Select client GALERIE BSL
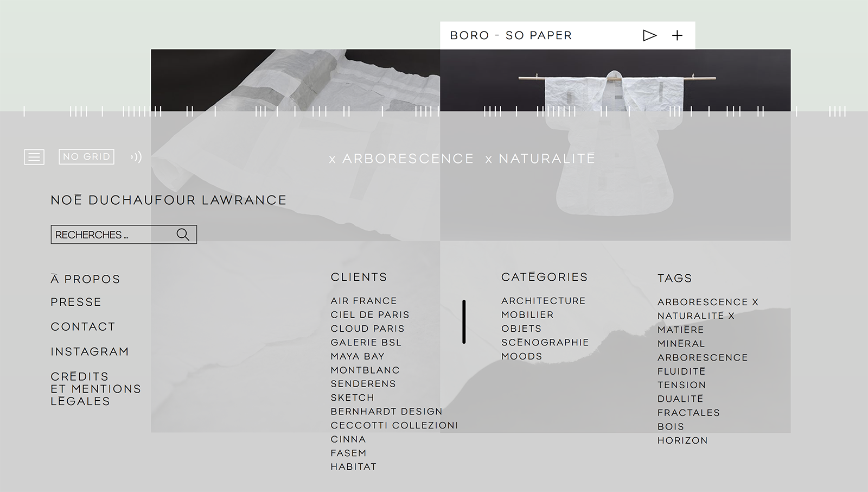 (x=366, y=342)
